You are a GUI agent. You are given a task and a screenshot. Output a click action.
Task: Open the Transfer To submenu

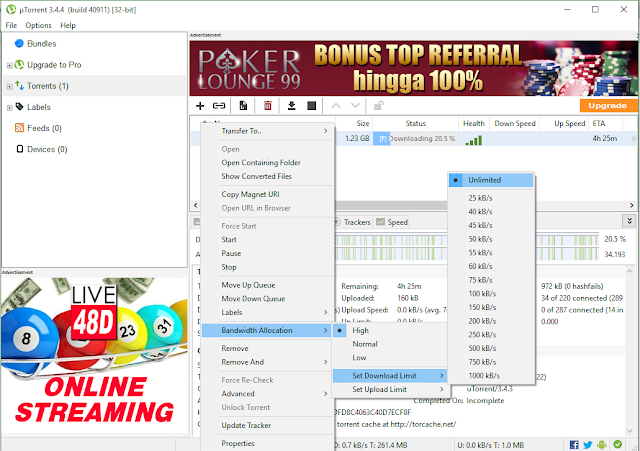(x=268, y=131)
